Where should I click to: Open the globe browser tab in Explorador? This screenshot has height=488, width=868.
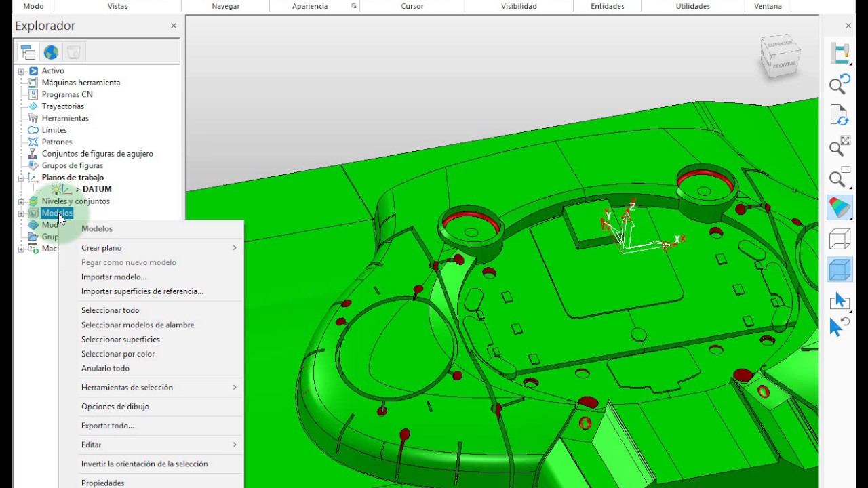tap(51, 52)
